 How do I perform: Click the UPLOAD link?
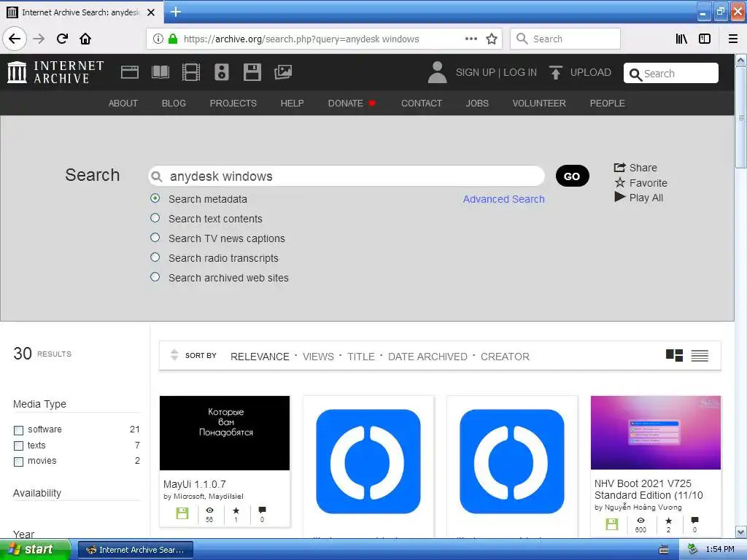tap(591, 72)
